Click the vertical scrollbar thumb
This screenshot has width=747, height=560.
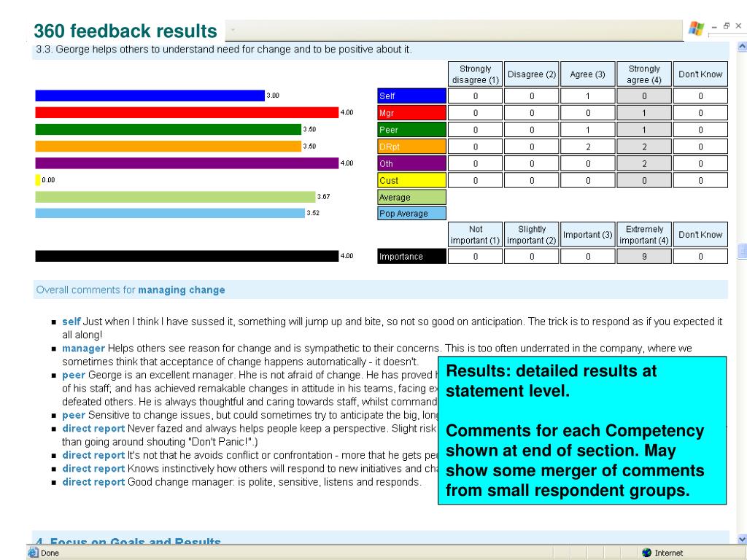point(742,251)
